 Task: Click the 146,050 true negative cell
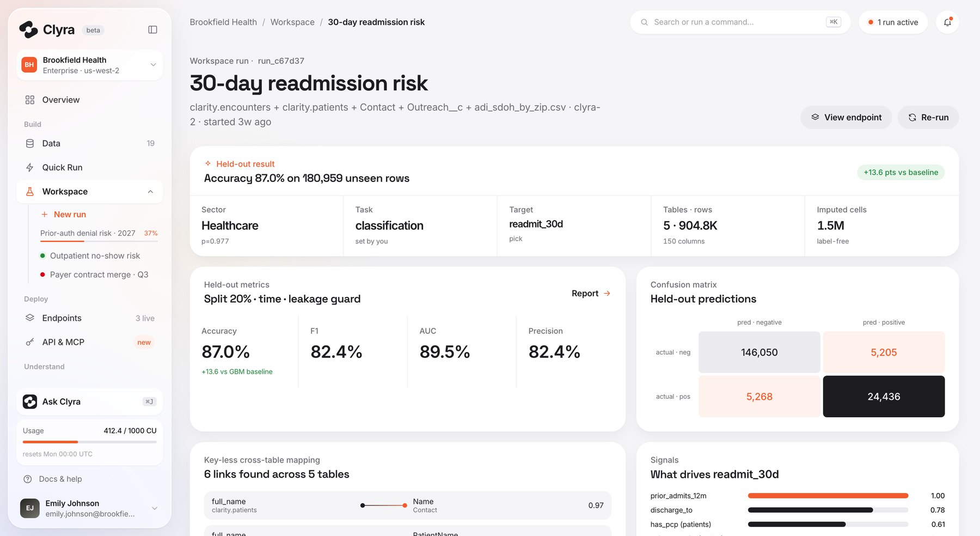(x=759, y=352)
